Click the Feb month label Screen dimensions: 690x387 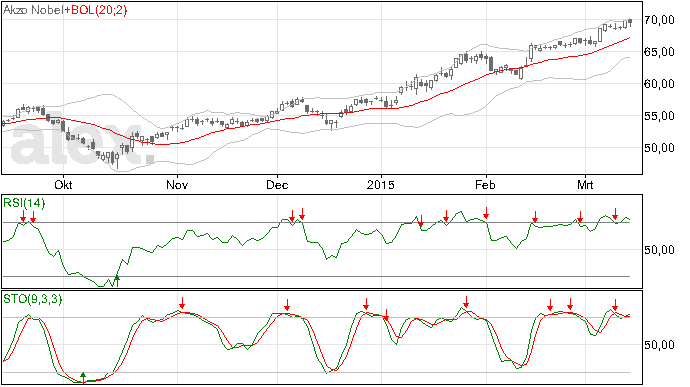485,185
